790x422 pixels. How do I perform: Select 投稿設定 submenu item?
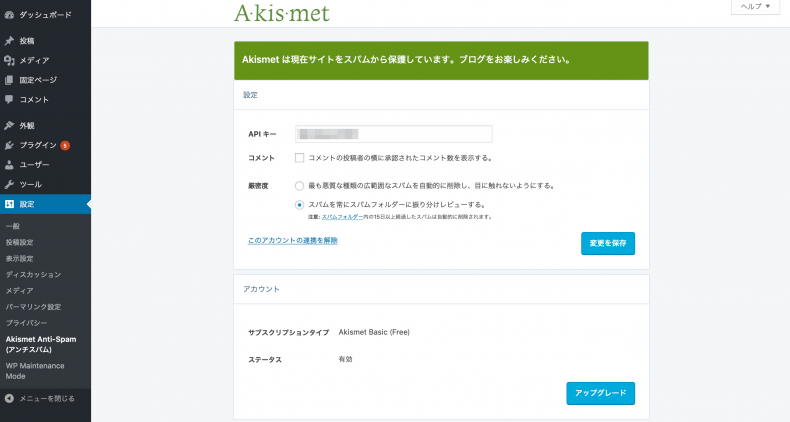tap(19, 242)
